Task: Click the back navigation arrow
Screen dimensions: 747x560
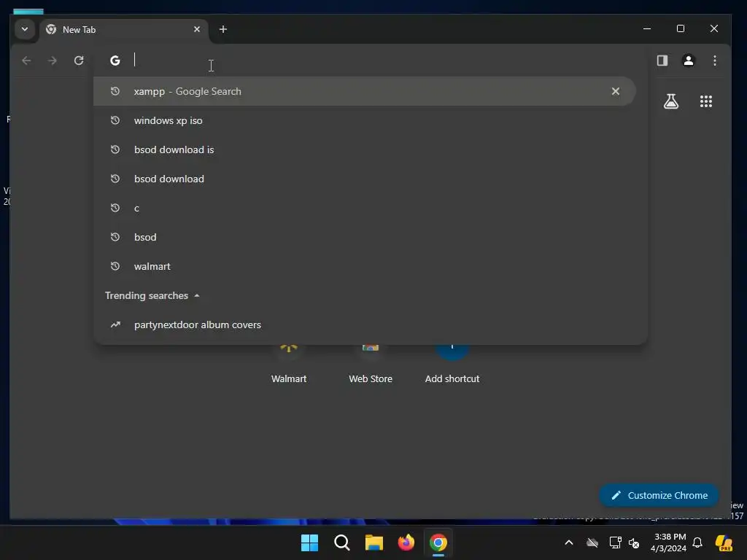Action: [27, 61]
